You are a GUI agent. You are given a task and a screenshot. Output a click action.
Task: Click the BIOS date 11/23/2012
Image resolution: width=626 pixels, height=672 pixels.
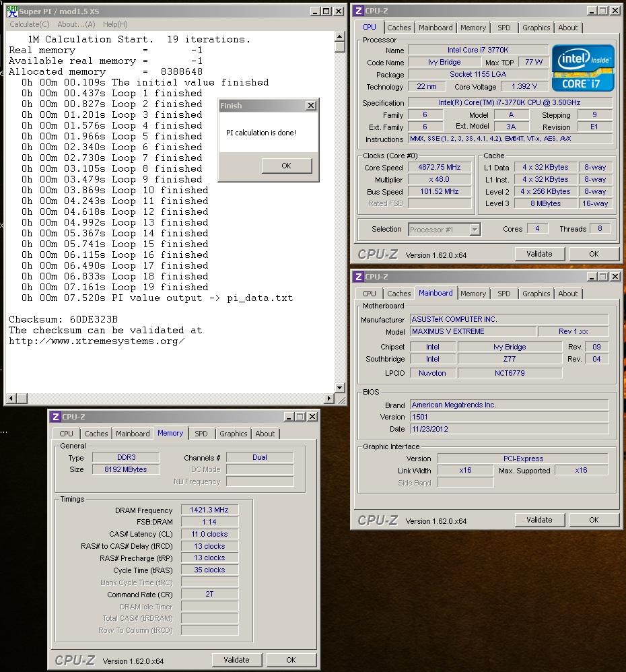point(509,428)
